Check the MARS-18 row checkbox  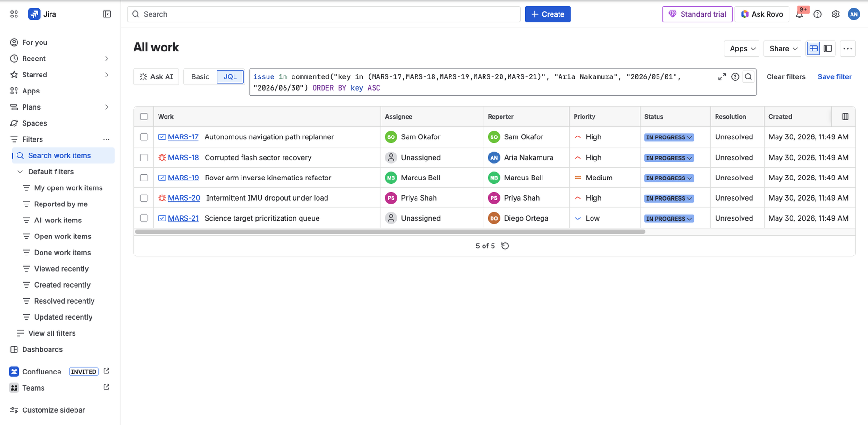pos(144,158)
